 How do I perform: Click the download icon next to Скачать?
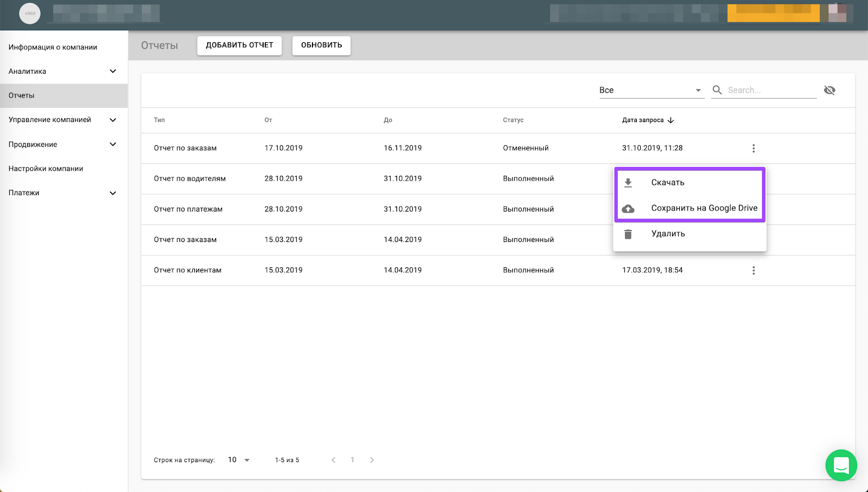tap(628, 183)
